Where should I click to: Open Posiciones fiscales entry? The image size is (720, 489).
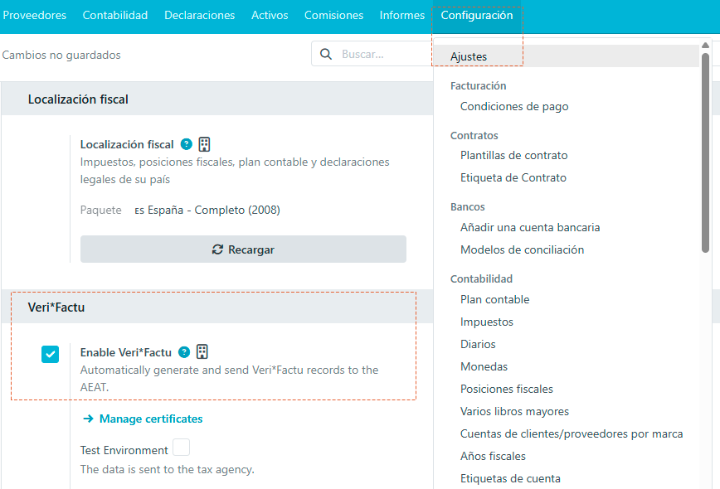coord(506,389)
